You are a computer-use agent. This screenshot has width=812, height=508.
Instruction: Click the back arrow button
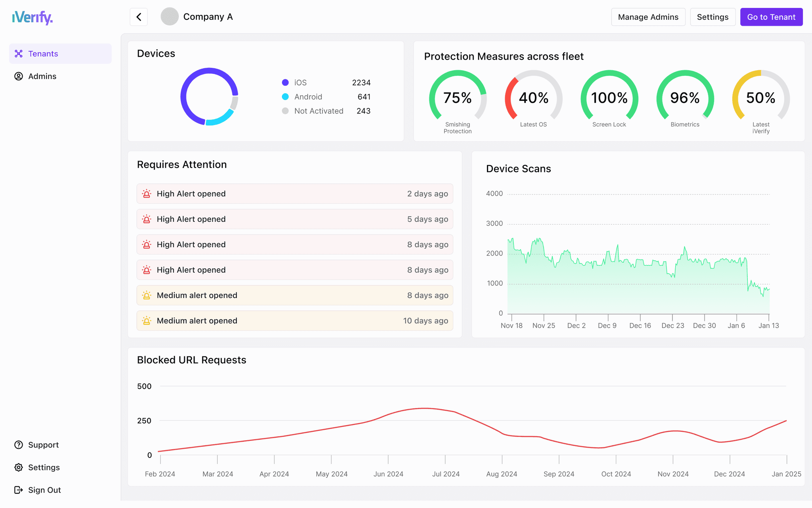point(139,17)
